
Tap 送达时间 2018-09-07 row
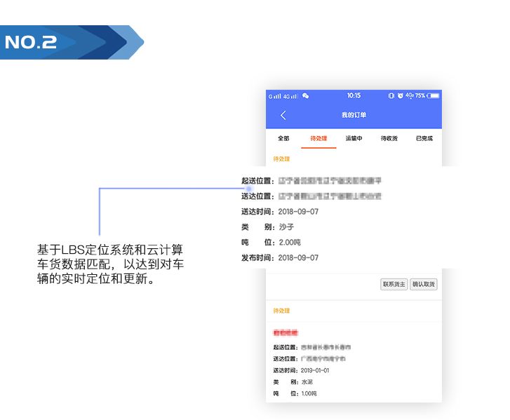pyautogui.click(x=280, y=212)
